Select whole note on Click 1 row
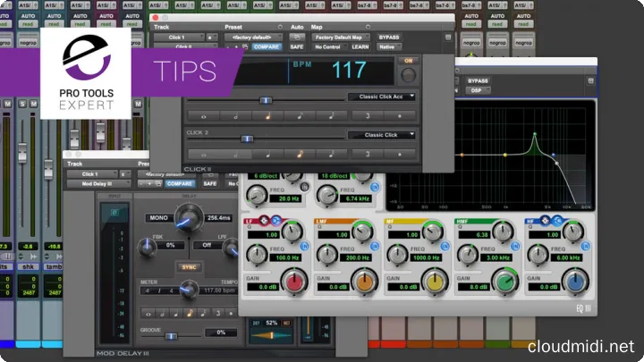The height and width of the screenshot is (362, 644). point(203,115)
